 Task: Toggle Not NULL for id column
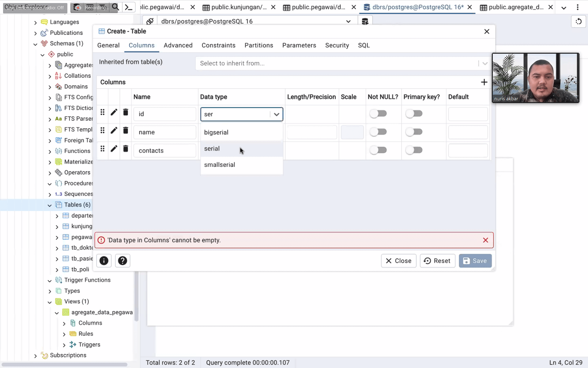pyautogui.click(x=378, y=114)
